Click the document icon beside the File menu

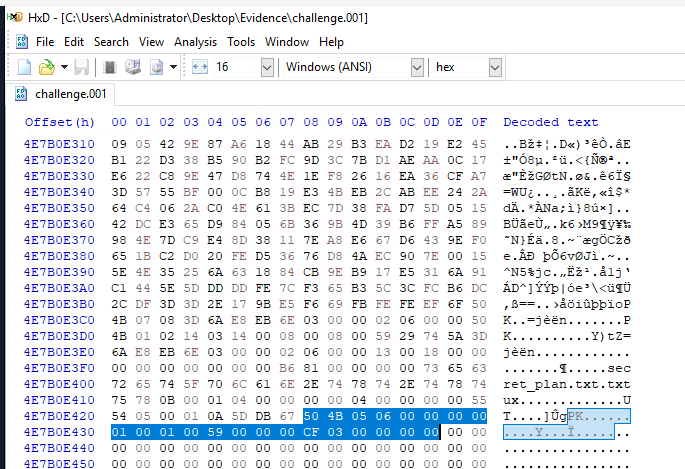pyautogui.click(x=21, y=42)
